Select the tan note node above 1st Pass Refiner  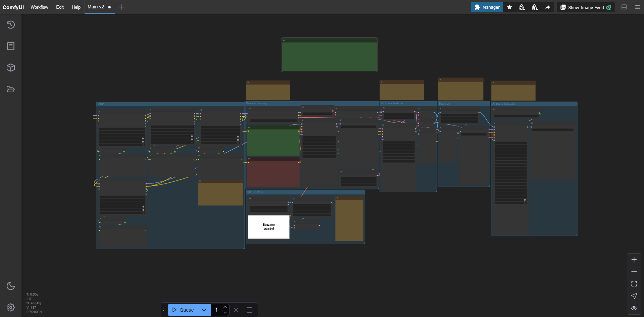pos(402,90)
